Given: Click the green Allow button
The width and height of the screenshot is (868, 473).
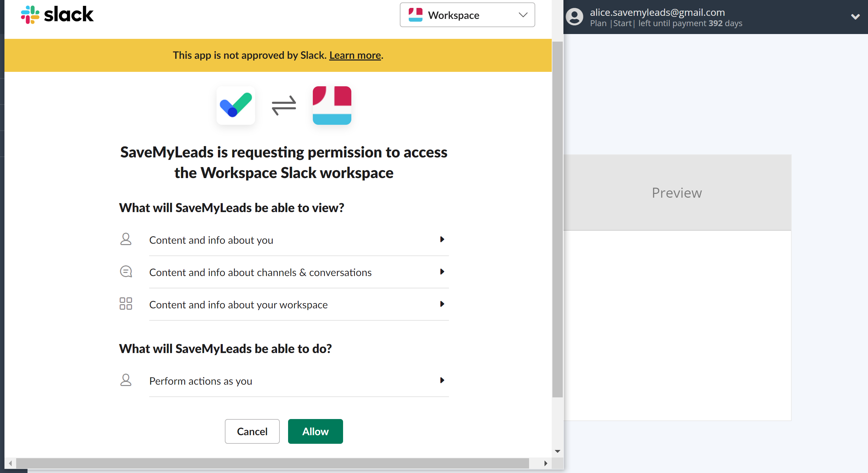Looking at the screenshot, I should (x=315, y=431).
